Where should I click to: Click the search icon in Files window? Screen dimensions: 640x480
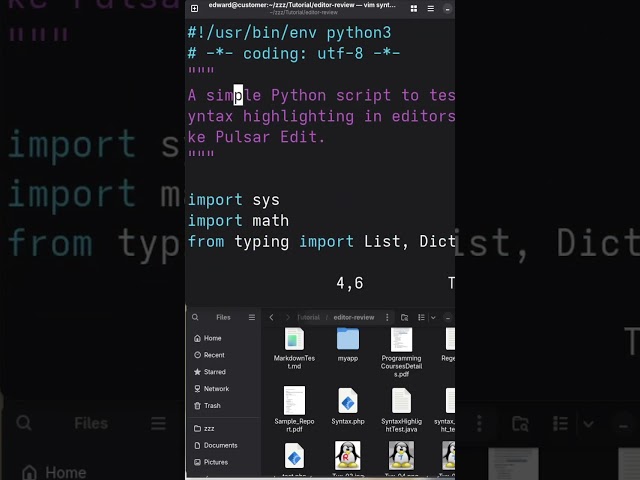point(195,317)
